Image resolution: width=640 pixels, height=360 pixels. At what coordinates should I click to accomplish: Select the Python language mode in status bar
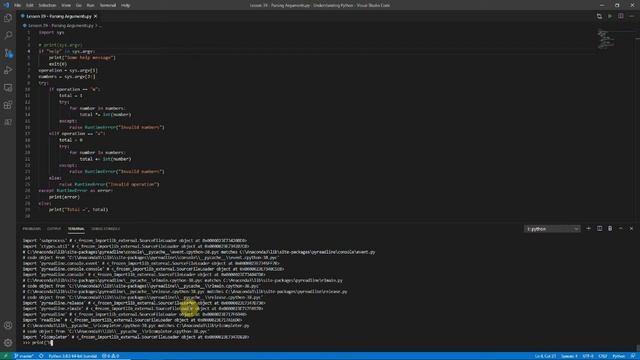(618, 356)
